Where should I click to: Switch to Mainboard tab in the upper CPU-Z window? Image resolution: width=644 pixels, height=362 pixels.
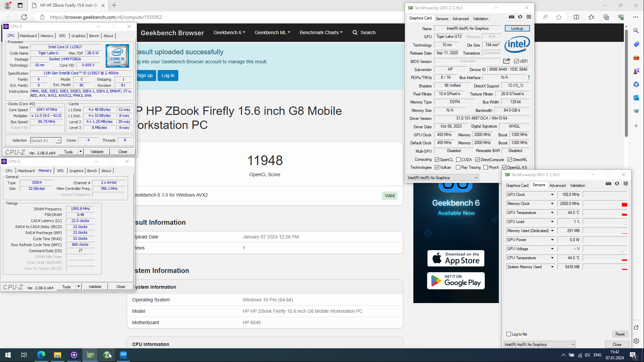click(28, 36)
